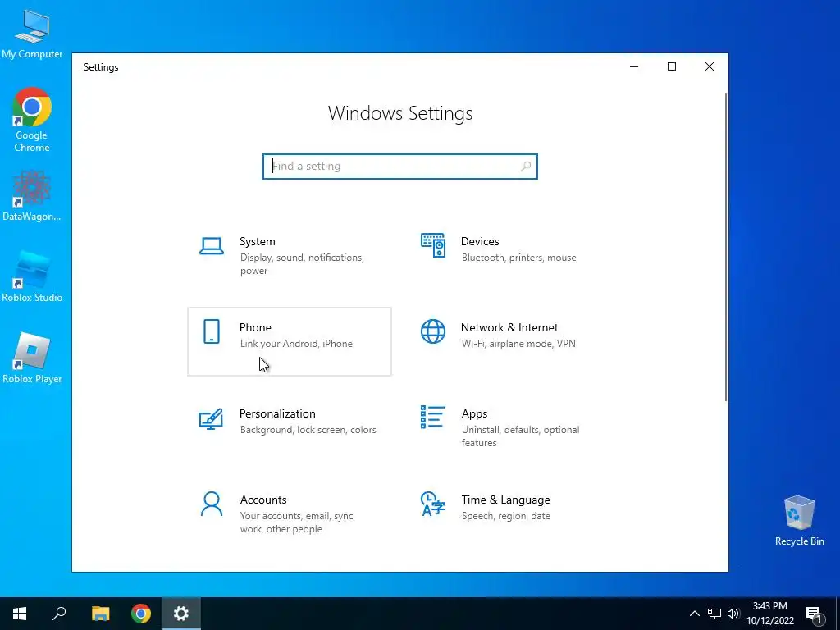Click 'Display, sound, notifications, power' text
The width and height of the screenshot is (840, 630).
pyautogui.click(x=302, y=264)
